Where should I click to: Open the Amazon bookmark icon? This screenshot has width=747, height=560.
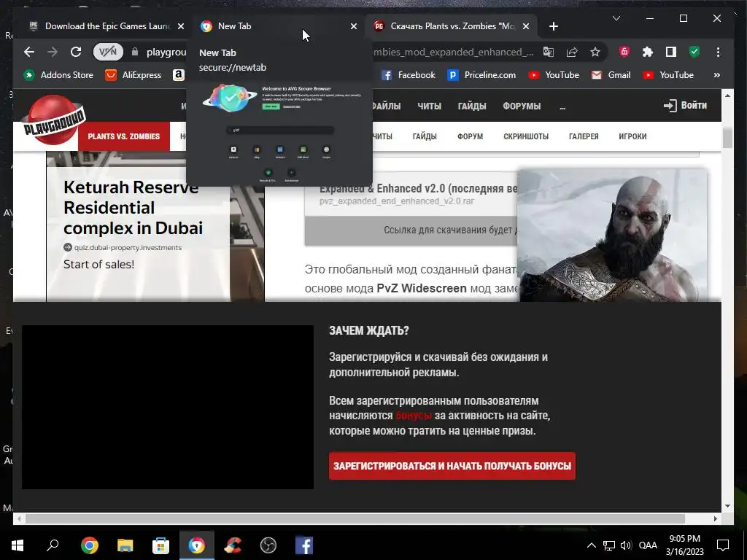click(178, 75)
